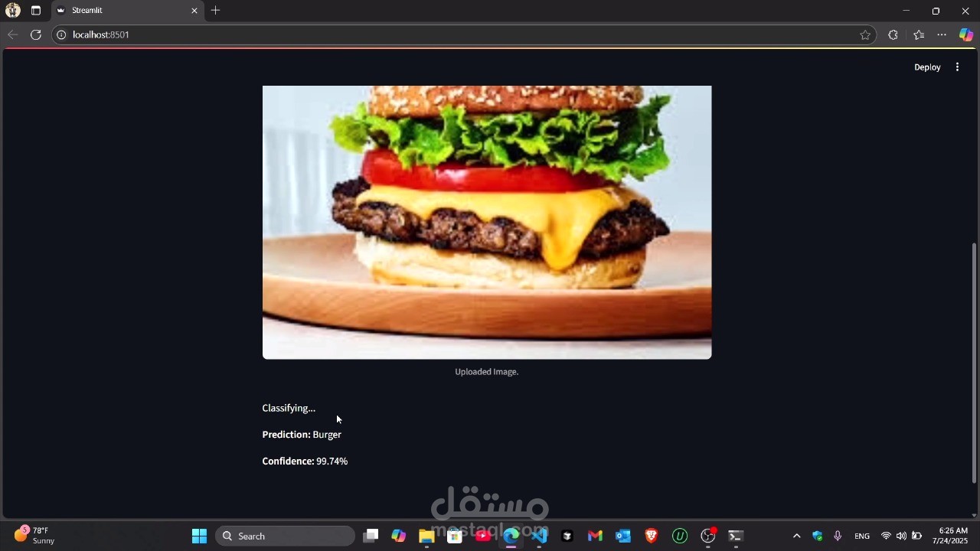Switch ENG input language indicator
This screenshot has height=551, width=980.
point(862,536)
